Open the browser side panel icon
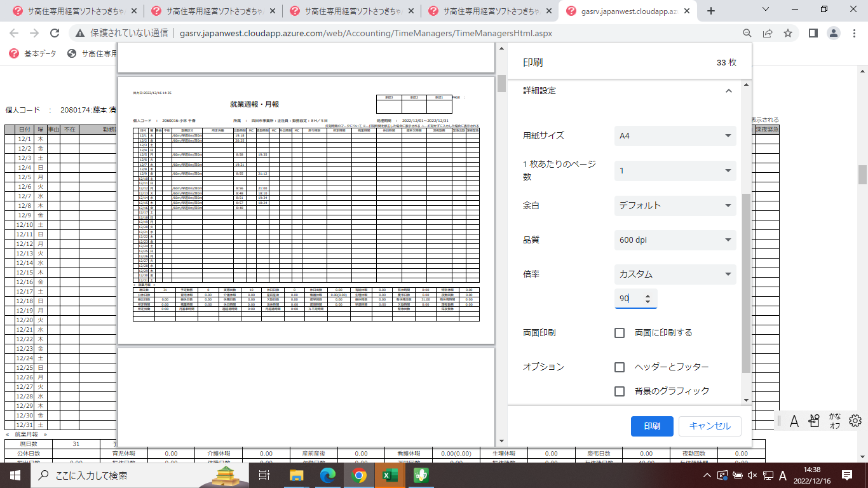The height and width of the screenshot is (488, 868). pyautogui.click(x=813, y=33)
